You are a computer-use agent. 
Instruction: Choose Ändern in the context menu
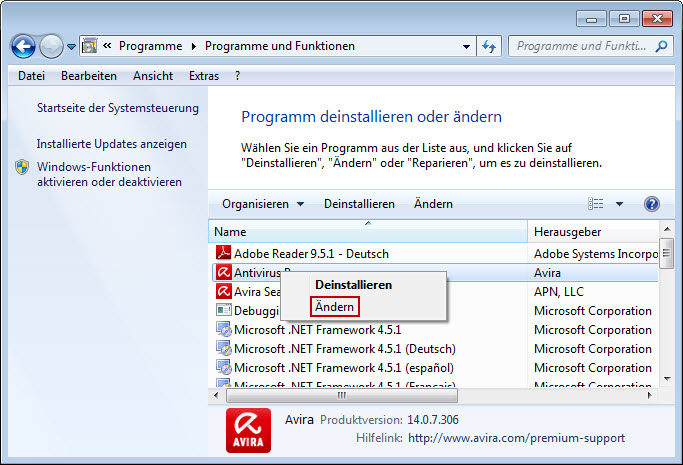coord(335,307)
